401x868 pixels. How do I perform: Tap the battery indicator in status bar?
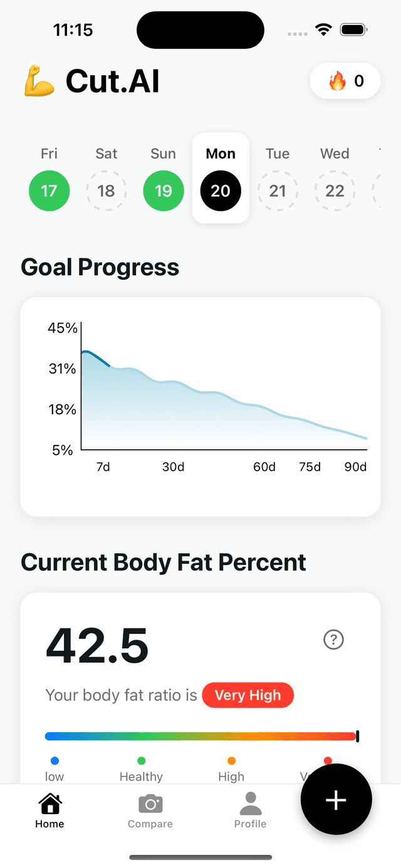point(352,29)
